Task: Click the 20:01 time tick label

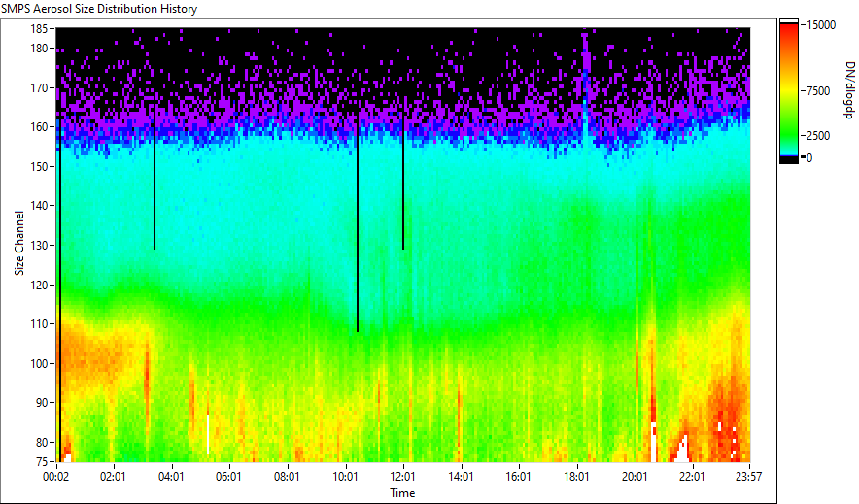Action: click(635, 477)
